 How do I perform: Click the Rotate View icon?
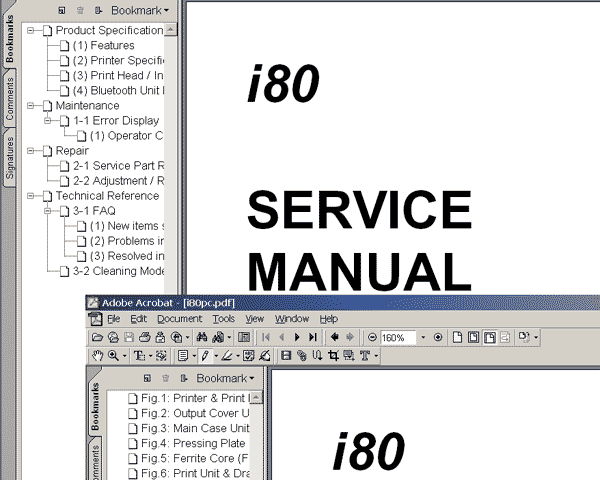tap(523, 337)
